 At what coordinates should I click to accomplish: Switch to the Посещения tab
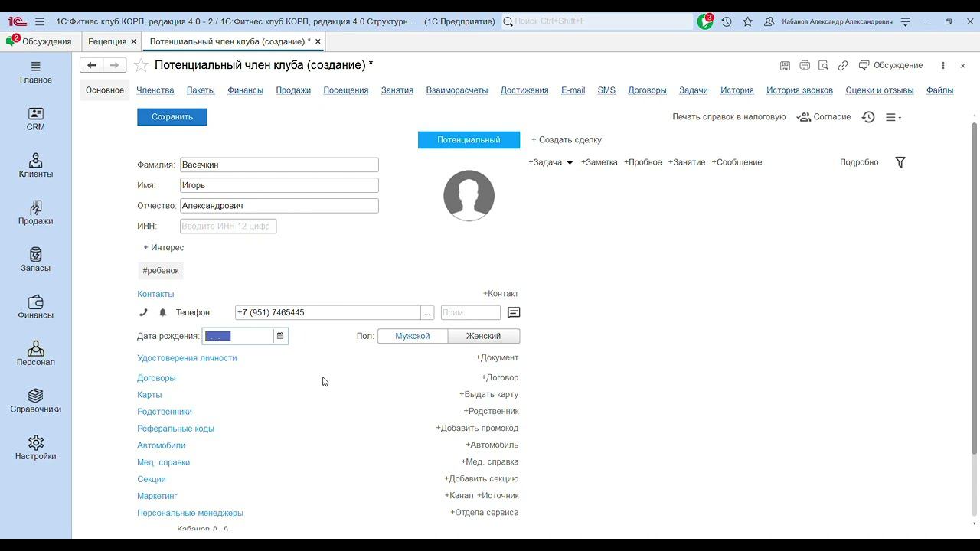tap(346, 90)
